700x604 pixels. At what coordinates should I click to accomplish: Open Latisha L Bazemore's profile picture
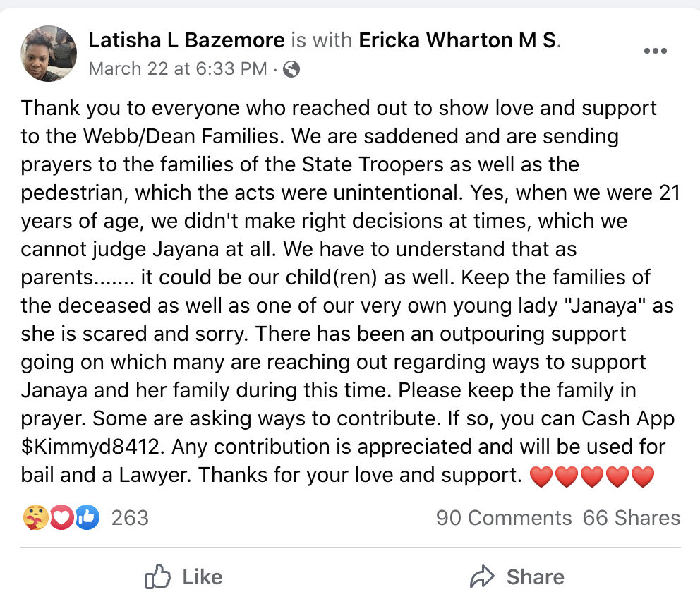click(x=49, y=53)
